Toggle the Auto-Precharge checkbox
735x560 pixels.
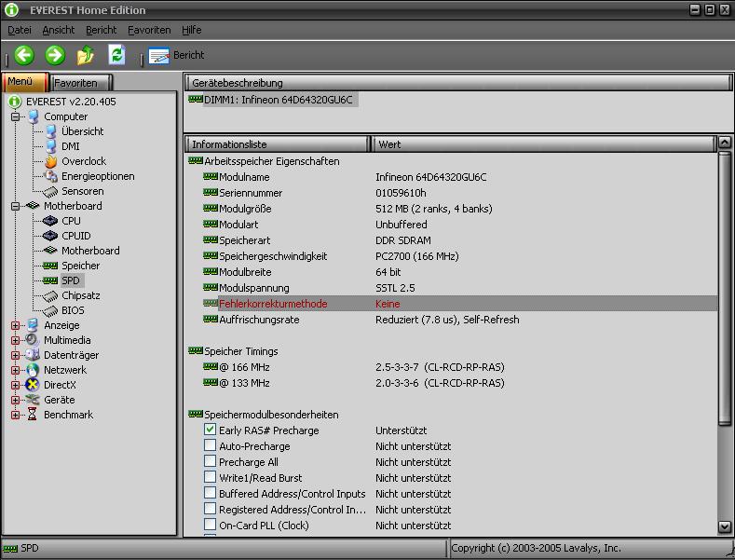point(210,445)
